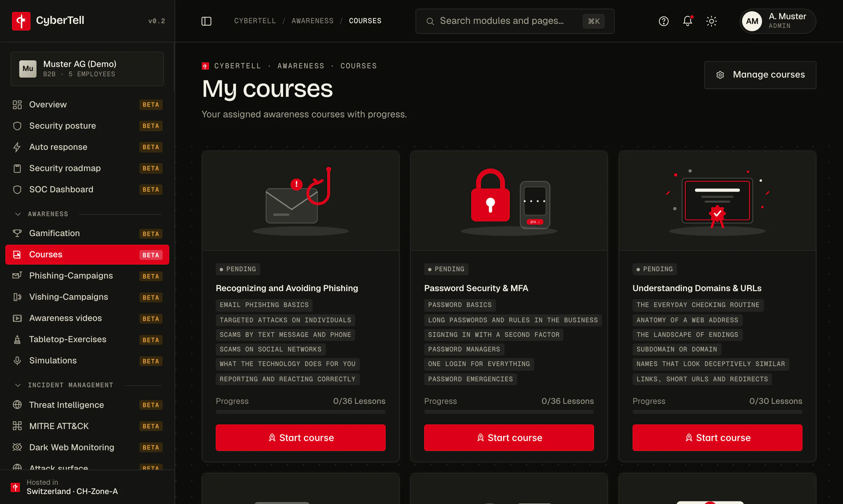Click the Password Security progress bar
This screenshot has height=504, width=843.
click(x=509, y=412)
